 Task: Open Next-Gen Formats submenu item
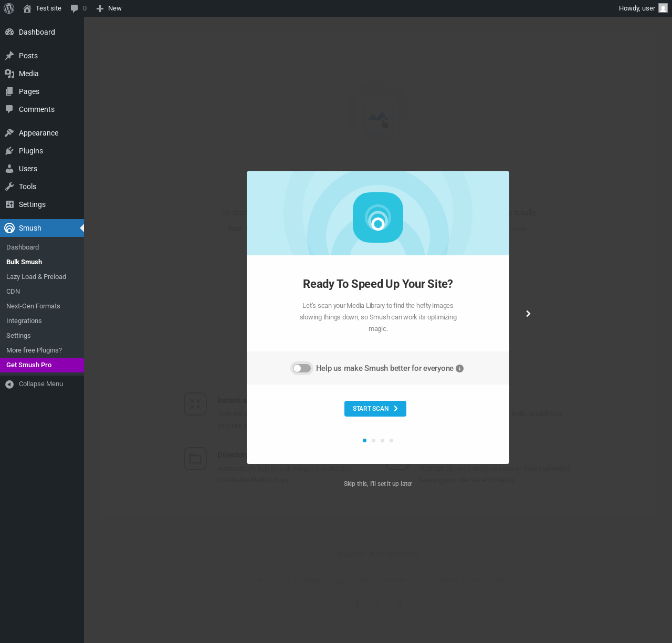tap(42, 306)
